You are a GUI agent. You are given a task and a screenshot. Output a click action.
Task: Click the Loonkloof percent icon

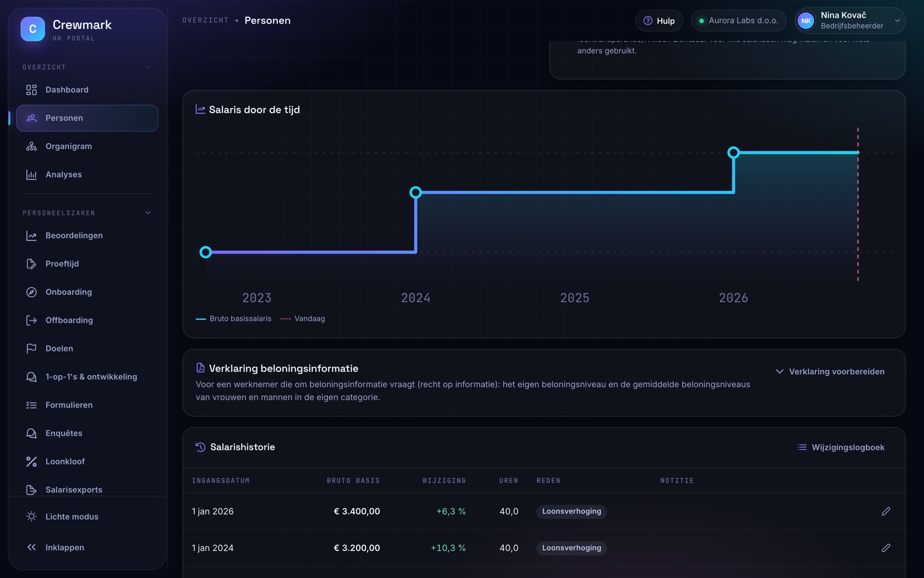tap(31, 461)
